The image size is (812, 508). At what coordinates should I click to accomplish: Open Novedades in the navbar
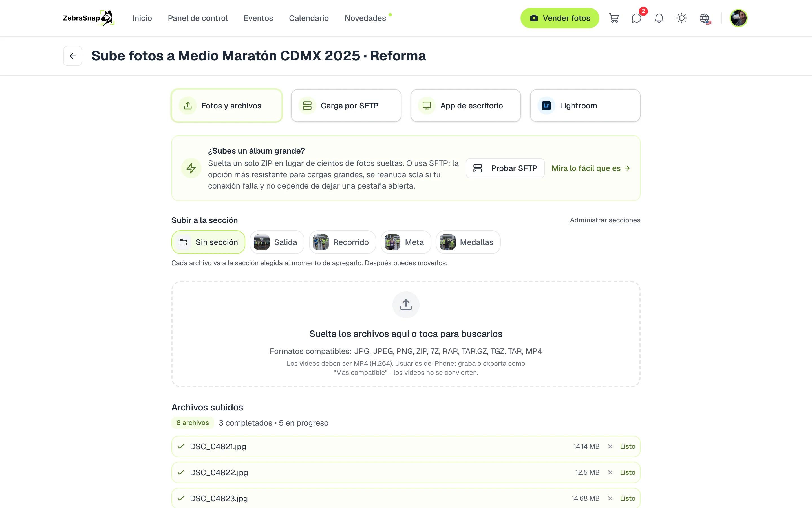(x=365, y=18)
